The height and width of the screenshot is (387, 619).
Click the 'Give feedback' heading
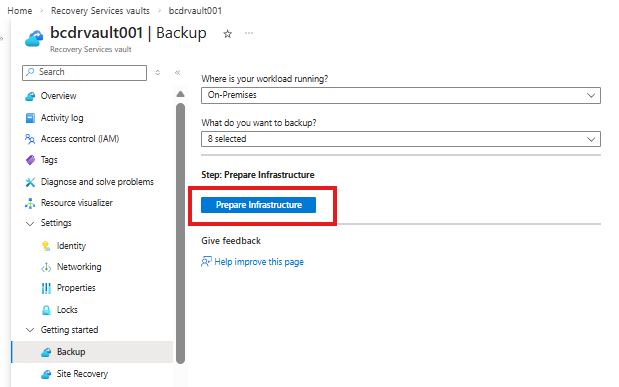click(231, 241)
